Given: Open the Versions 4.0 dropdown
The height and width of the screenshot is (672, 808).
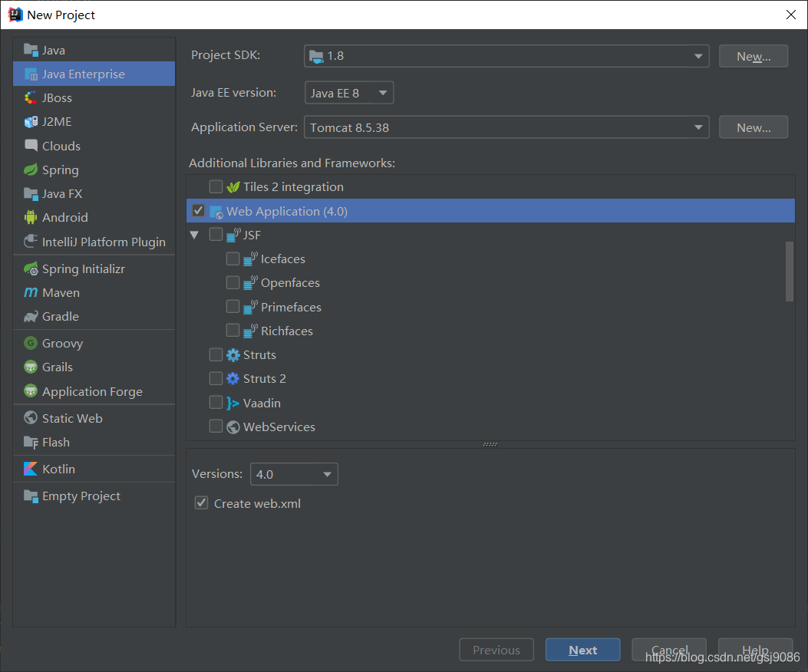Looking at the screenshot, I should click(x=294, y=474).
